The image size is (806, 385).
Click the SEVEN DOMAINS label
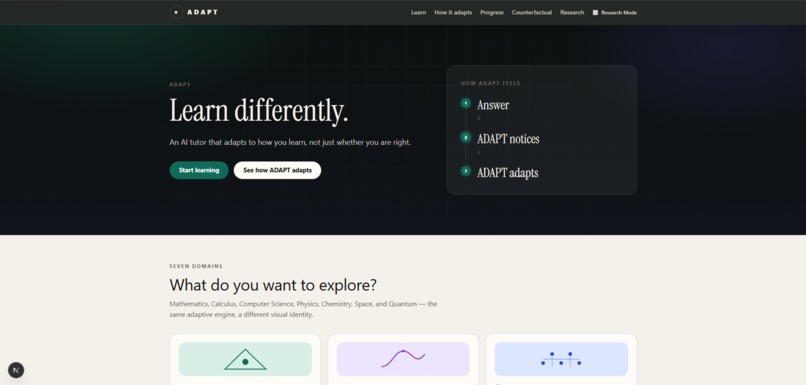(196, 266)
